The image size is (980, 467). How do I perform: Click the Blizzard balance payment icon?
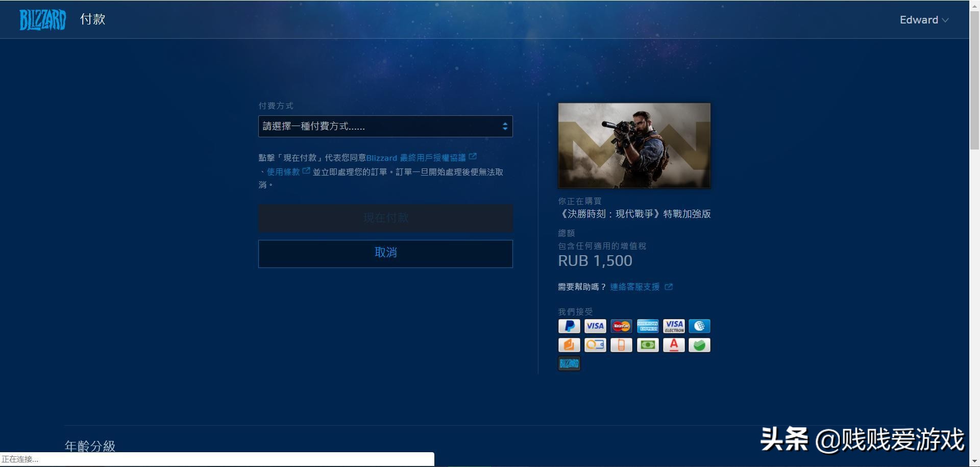coord(569,363)
